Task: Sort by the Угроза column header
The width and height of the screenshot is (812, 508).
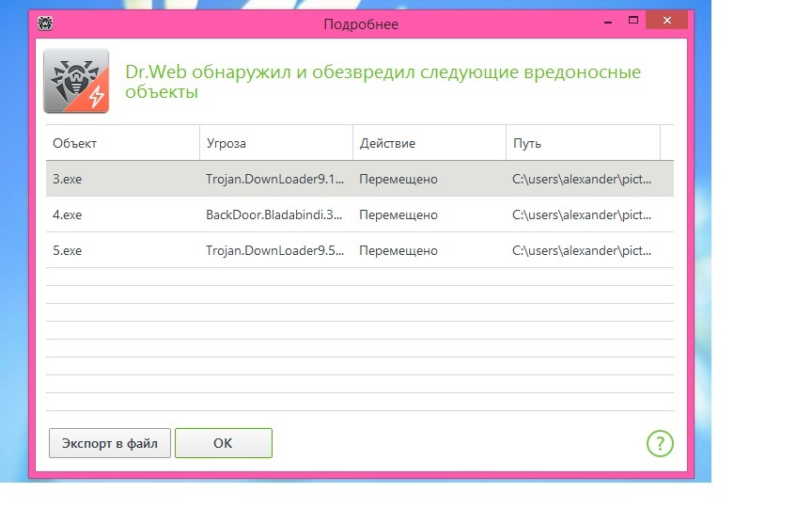Action: pos(276,143)
